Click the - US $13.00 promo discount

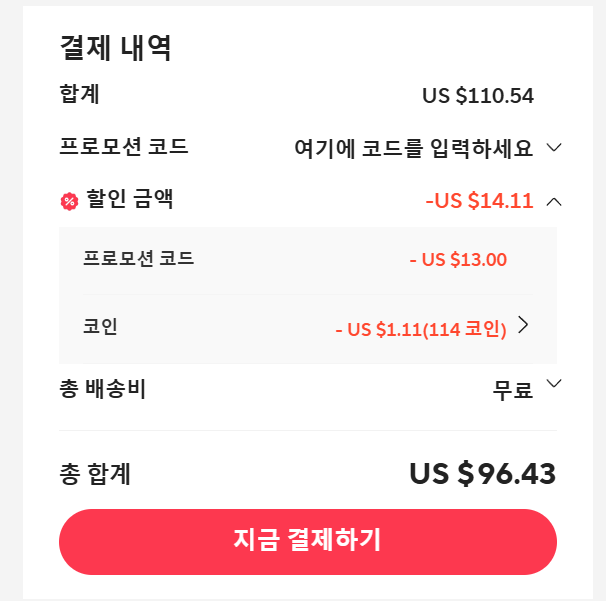[458, 260]
